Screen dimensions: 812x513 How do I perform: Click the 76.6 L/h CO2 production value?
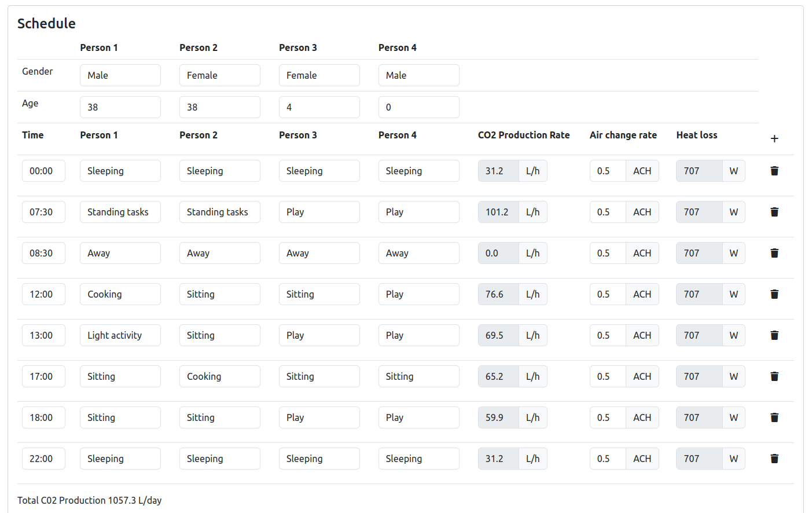(x=498, y=294)
